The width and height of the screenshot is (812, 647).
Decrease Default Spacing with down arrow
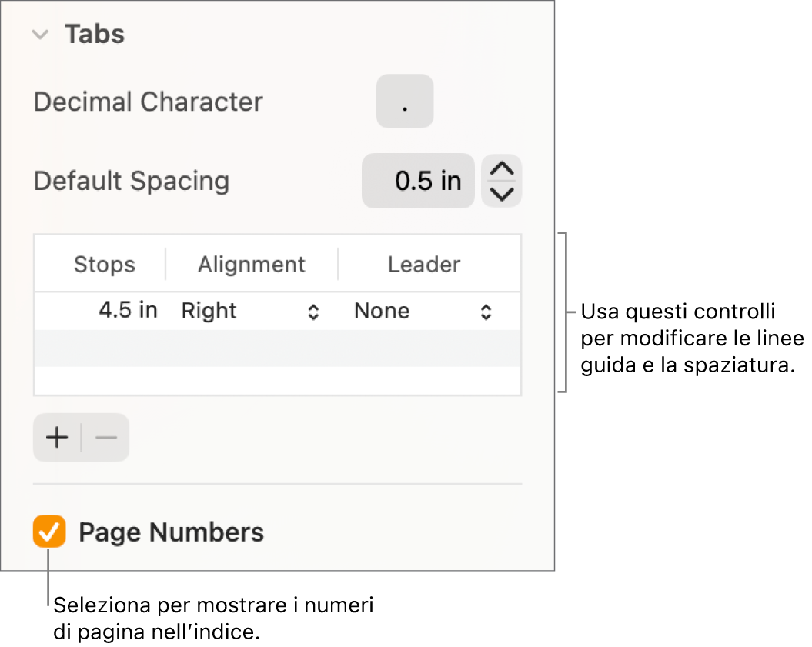502,194
